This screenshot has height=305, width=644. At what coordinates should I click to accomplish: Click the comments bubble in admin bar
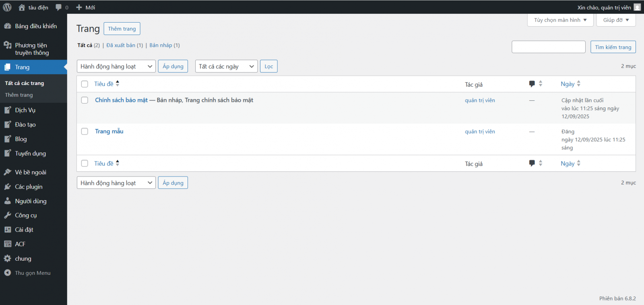(x=59, y=7)
